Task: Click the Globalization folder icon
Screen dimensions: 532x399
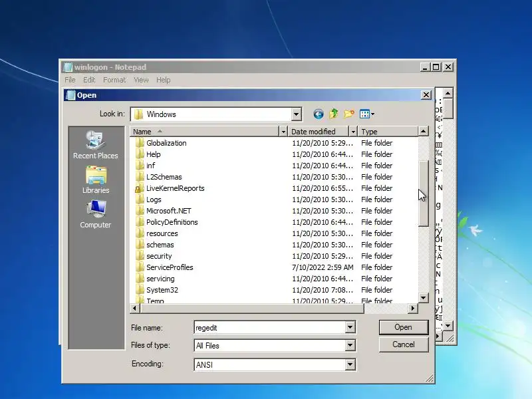Action: coord(140,143)
